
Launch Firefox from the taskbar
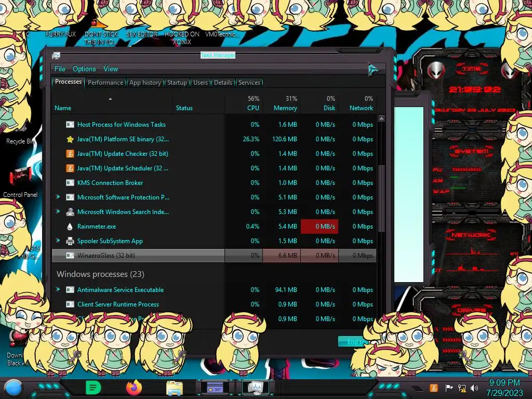134,388
